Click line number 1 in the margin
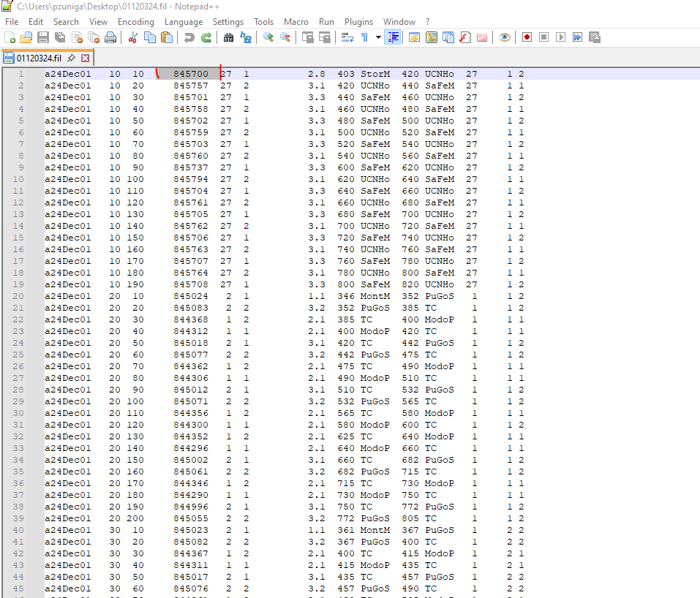700x598 pixels. [x=21, y=74]
